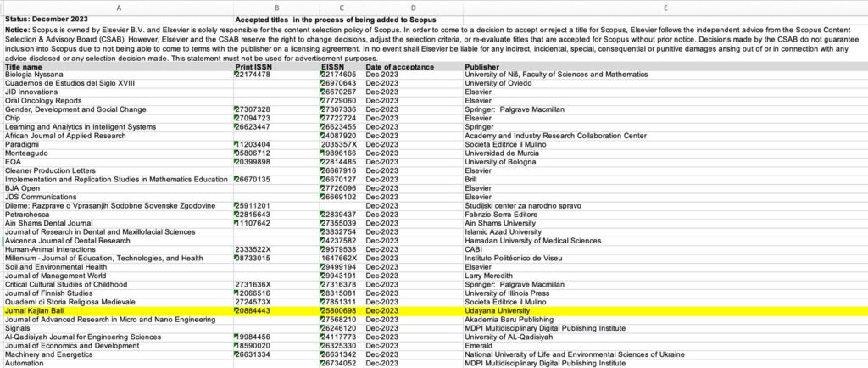This screenshot has height=368, width=868.
Task: Click the 'Brill' publisher cell
Action: (x=665, y=179)
